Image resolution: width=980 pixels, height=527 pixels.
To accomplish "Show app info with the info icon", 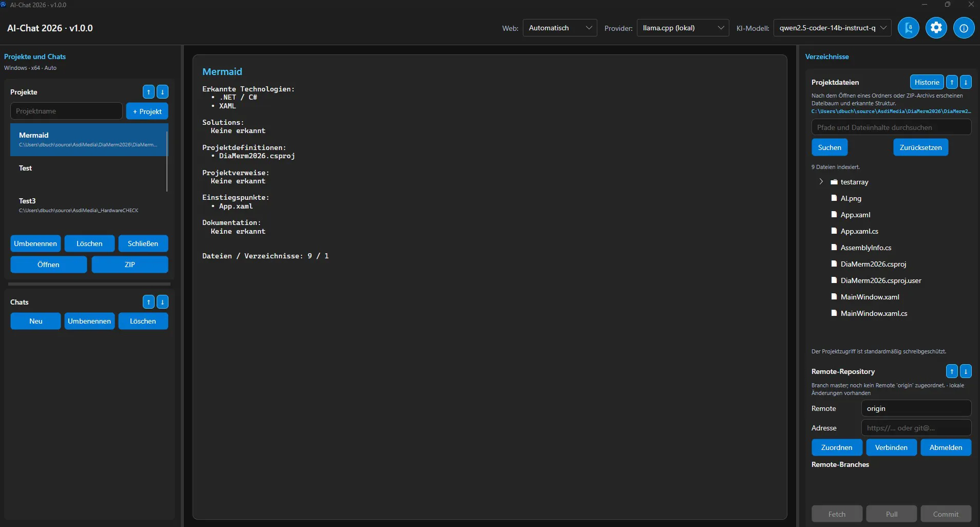I will coord(964,28).
